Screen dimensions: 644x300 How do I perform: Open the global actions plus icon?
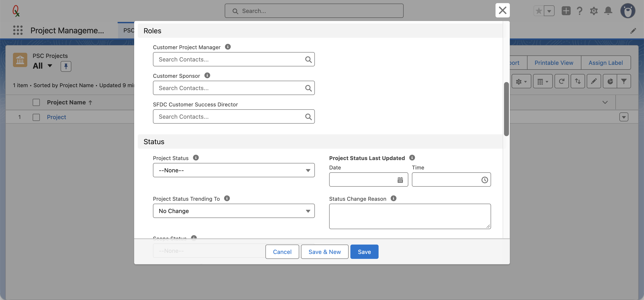pos(566,11)
